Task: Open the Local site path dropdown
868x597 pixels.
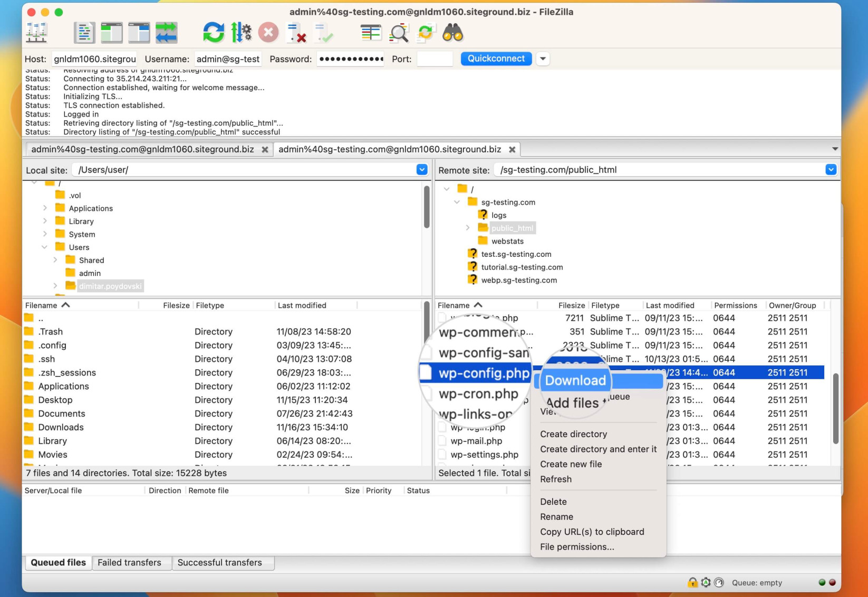Action: tap(422, 169)
